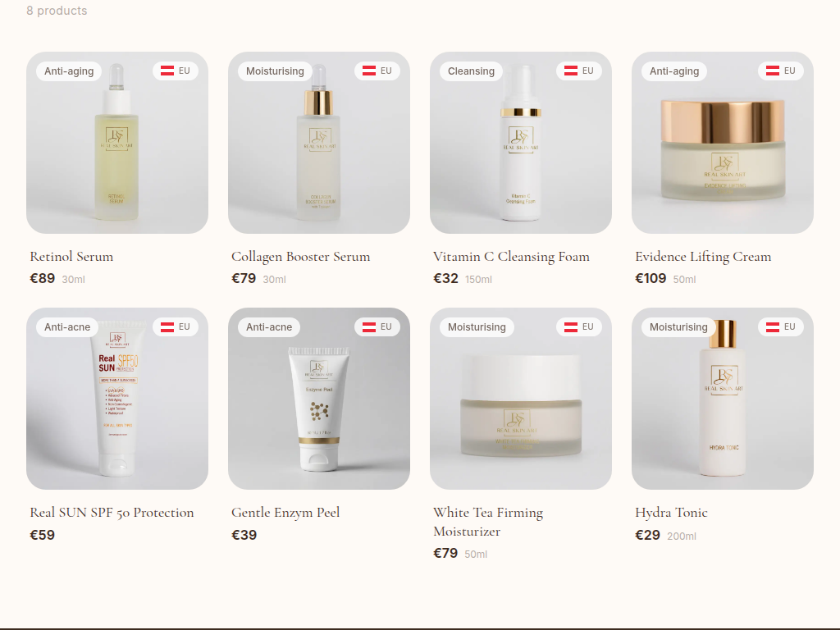Open the Gentle Enzym Peel product image
The width and height of the screenshot is (840, 630).
[319, 398]
